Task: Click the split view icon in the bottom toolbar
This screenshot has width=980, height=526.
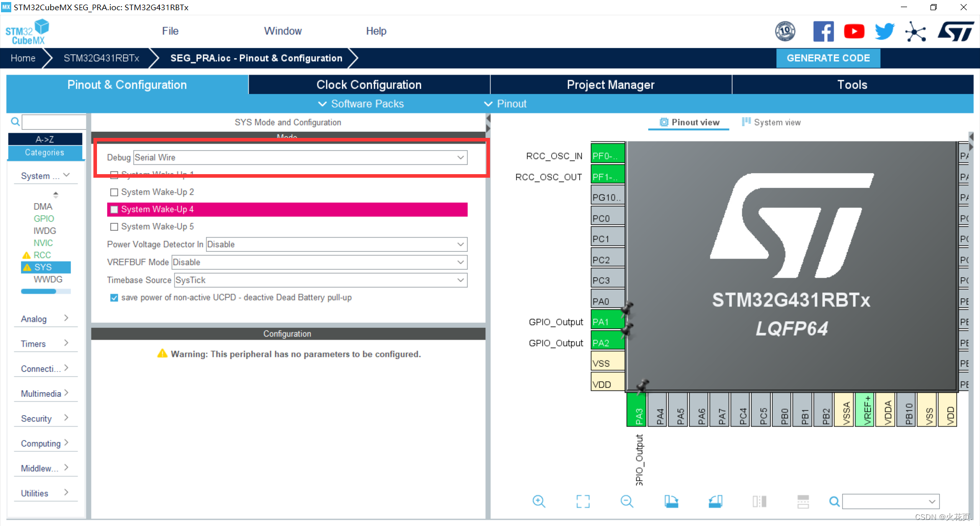Action: (759, 501)
